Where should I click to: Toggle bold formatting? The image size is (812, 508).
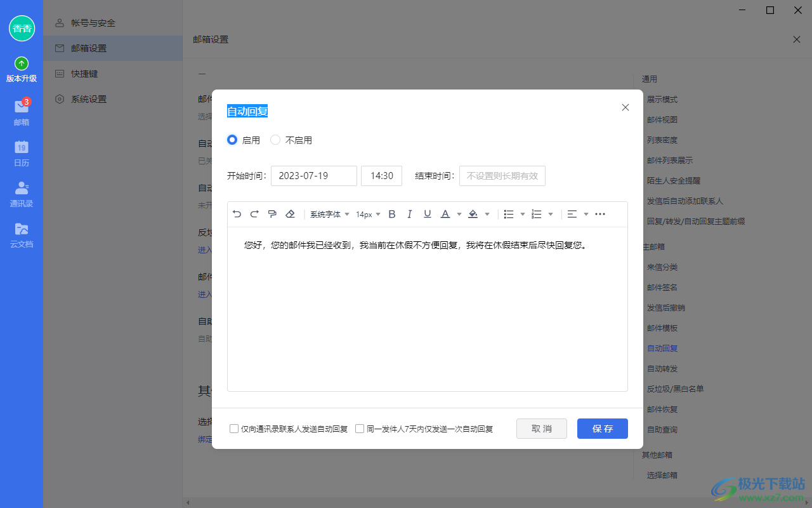pos(392,214)
